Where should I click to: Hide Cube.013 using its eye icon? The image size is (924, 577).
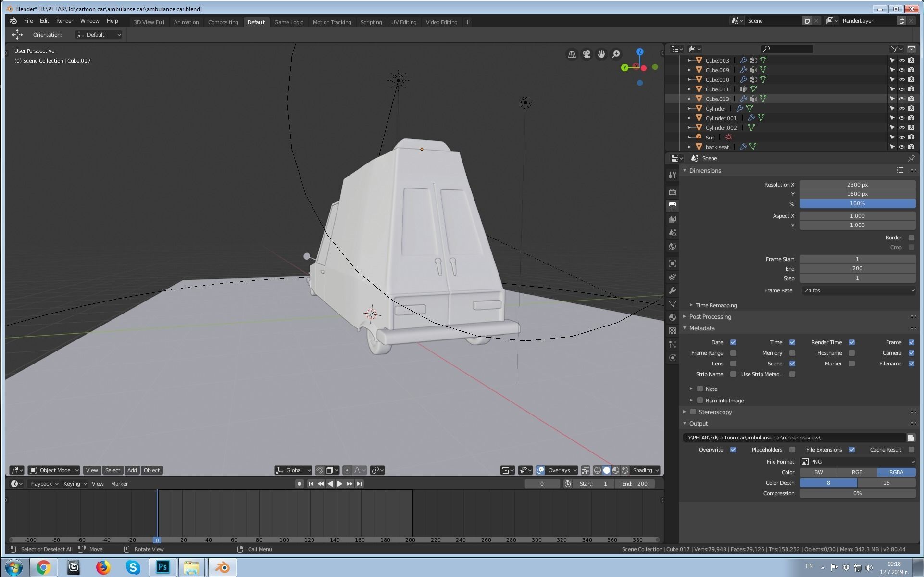[901, 99]
